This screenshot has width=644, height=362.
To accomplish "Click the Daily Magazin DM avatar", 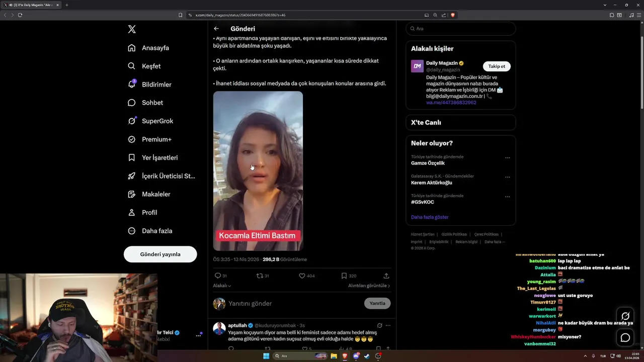I will 417,66.
